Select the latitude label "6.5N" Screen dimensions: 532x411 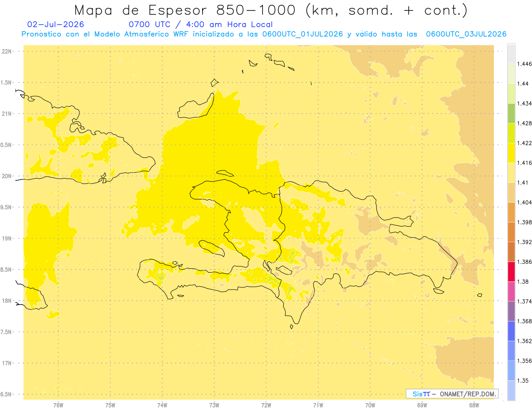tap(6, 395)
